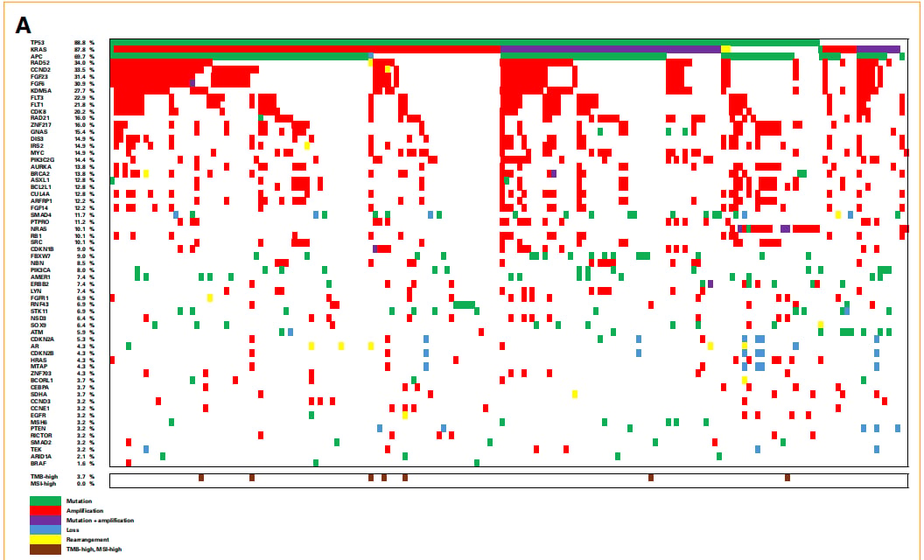Select the SMAD4 gene label
Viewport: 924px width, 560px height.
(40, 214)
